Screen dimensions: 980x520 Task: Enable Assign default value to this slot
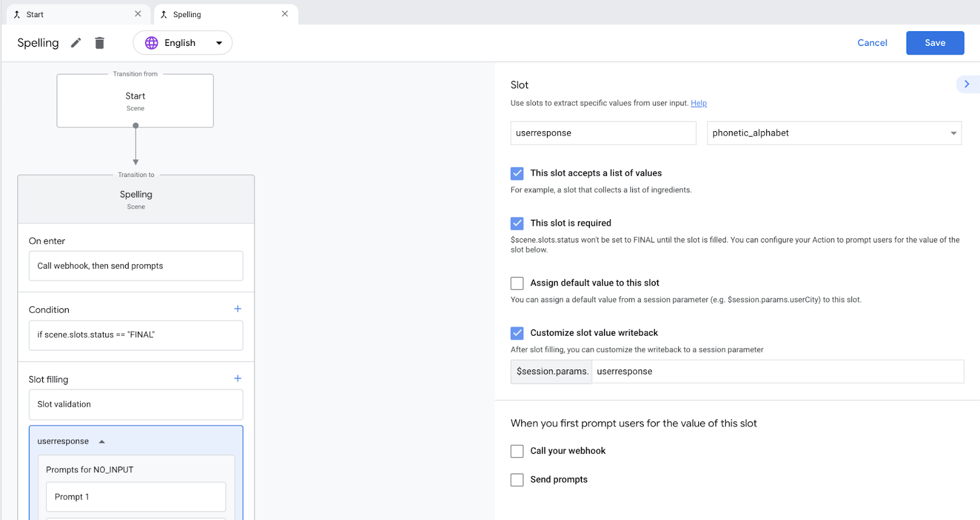pyautogui.click(x=518, y=283)
